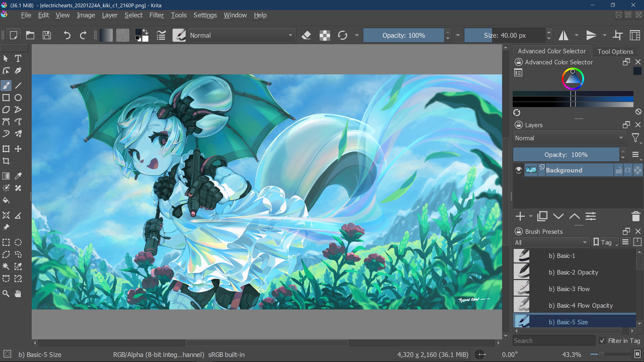Open the Filter menu
This screenshot has width=644, height=362.
[156, 15]
